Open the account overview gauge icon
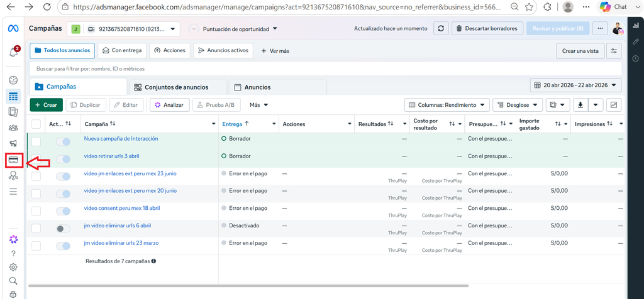Image resolution: width=644 pixels, height=299 pixels. click(13, 80)
